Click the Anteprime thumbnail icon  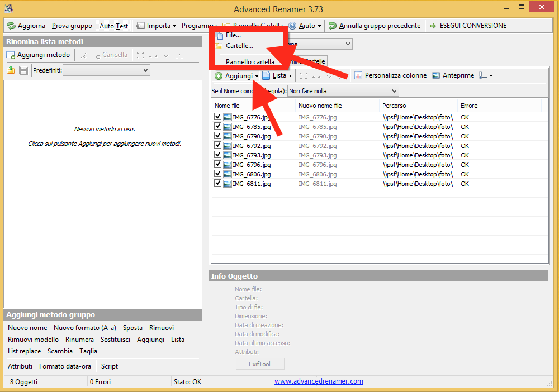coord(436,75)
